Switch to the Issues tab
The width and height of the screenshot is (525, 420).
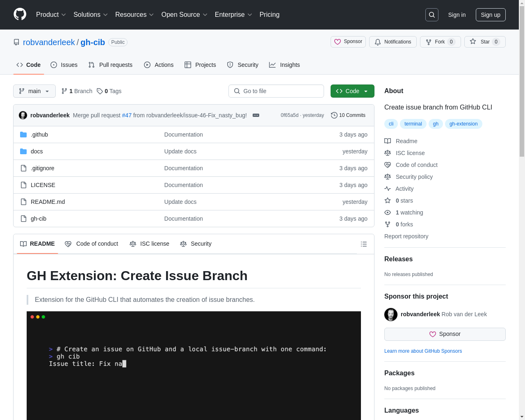coord(64,65)
